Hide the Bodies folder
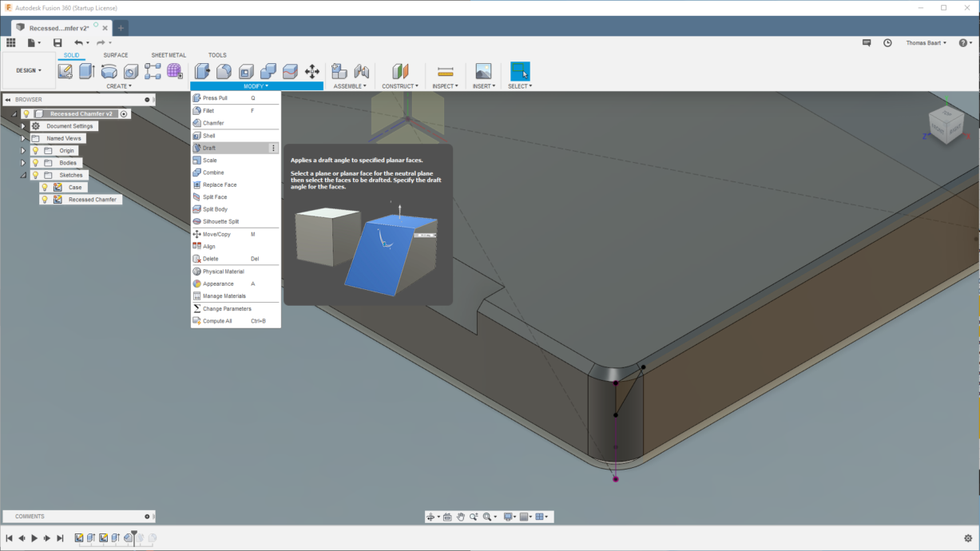Viewport: 980px width, 551px height. pyautogui.click(x=35, y=163)
